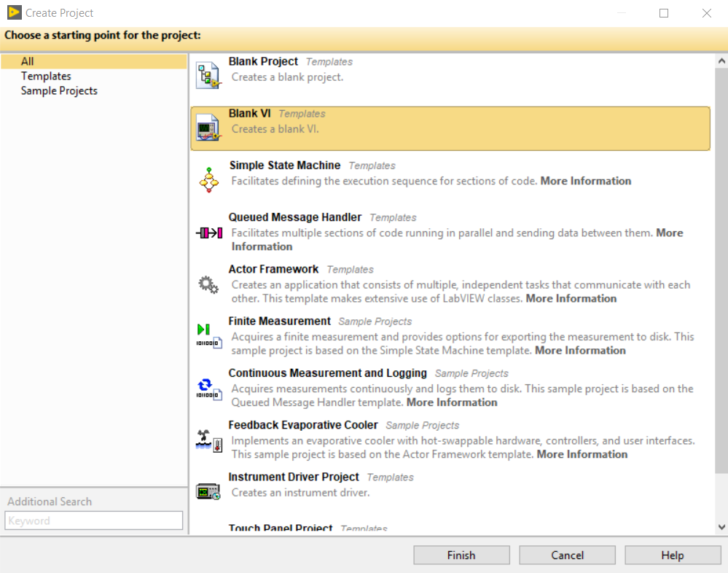Click the Blank Project template icon
Screen dimensions: 728x573
(x=208, y=76)
